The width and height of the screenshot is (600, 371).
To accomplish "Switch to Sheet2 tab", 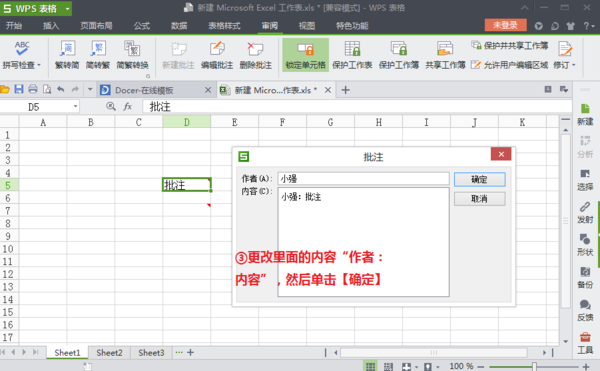I will (109, 353).
